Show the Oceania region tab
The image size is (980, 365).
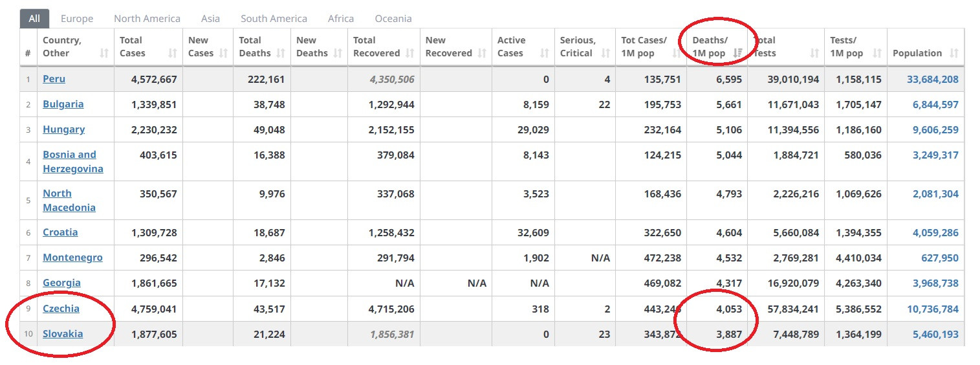click(x=393, y=19)
